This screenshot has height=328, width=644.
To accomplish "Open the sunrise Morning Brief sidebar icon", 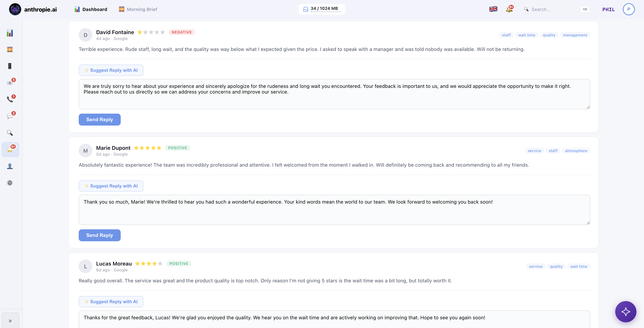I will 10,50.
